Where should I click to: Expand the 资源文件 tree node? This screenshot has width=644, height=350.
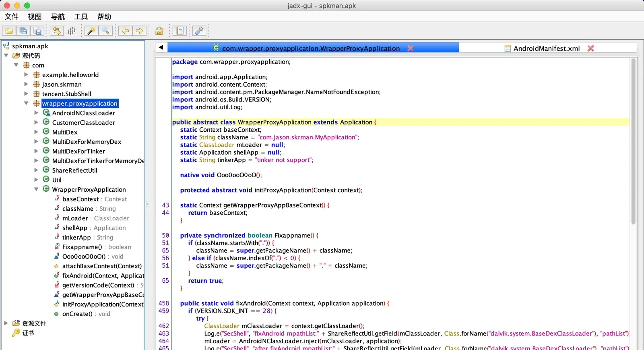(x=6, y=323)
